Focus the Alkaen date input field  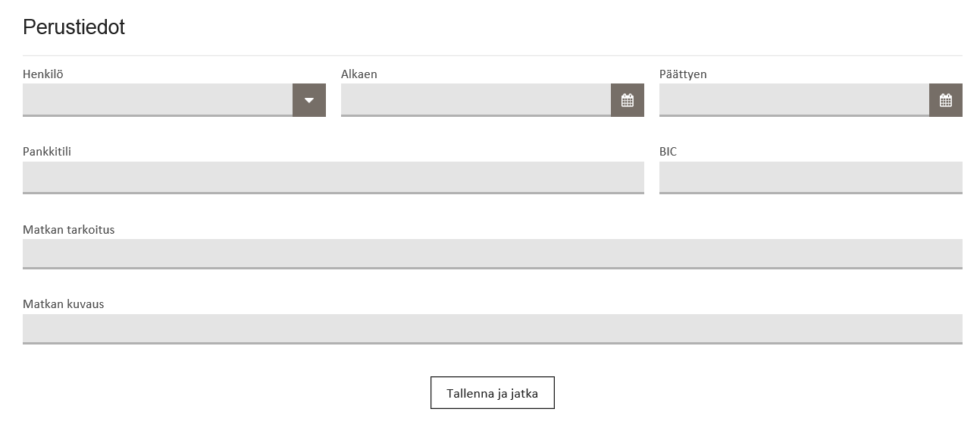tap(476, 100)
